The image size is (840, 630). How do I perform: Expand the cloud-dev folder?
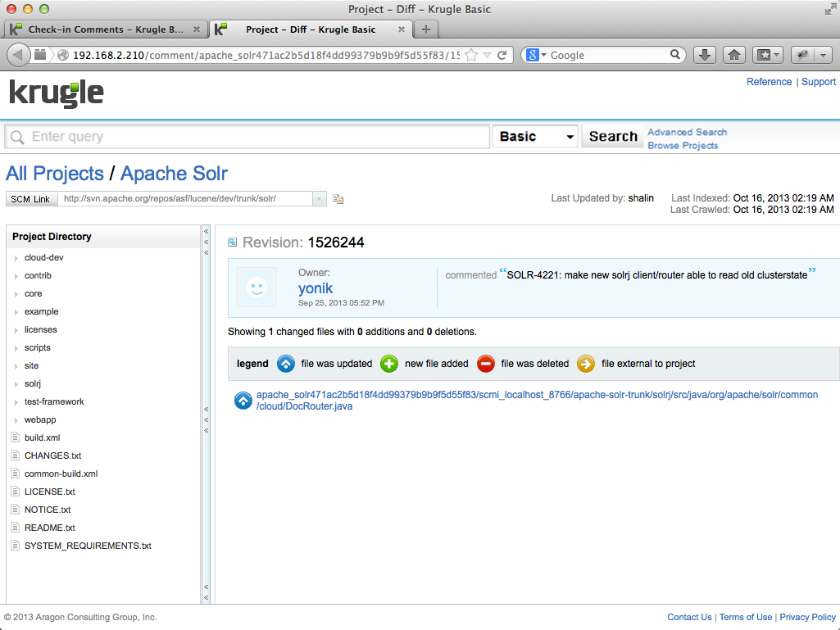[x=16, y=258]
